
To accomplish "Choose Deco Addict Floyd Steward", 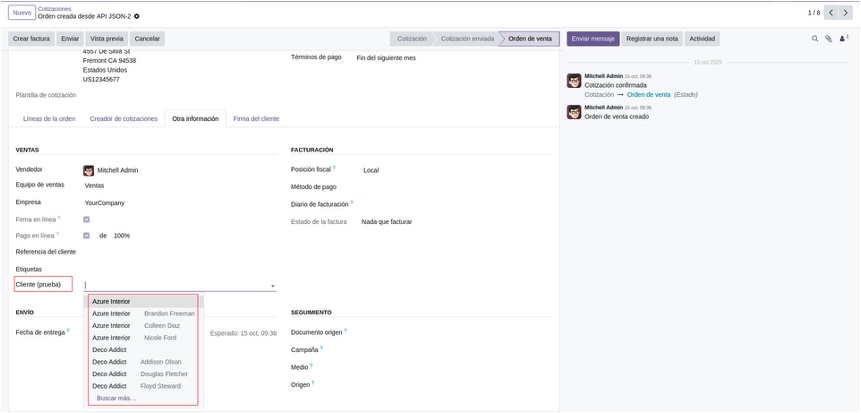I will (144, 386).
